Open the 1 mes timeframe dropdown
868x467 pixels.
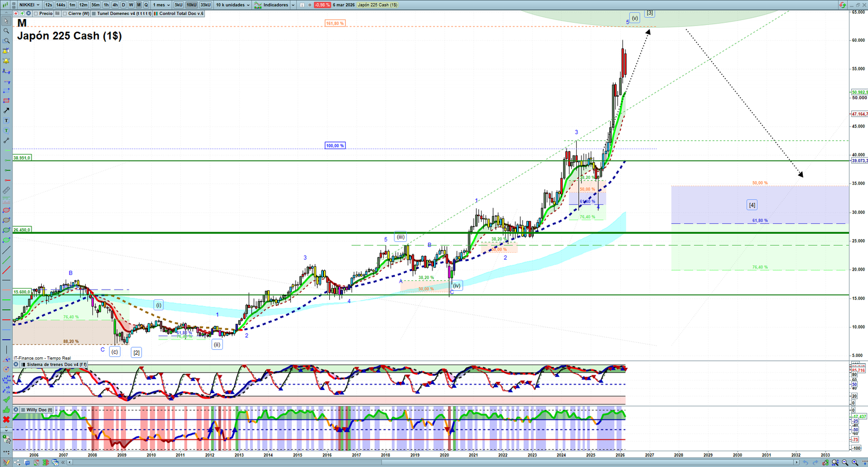tap(161, 5)
